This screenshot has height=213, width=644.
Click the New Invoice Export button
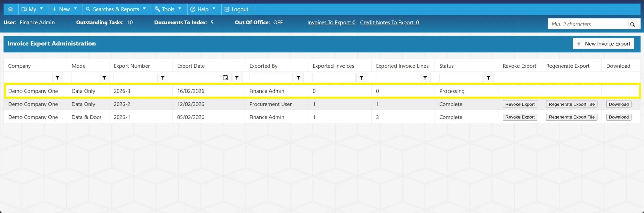click(603, 44)
